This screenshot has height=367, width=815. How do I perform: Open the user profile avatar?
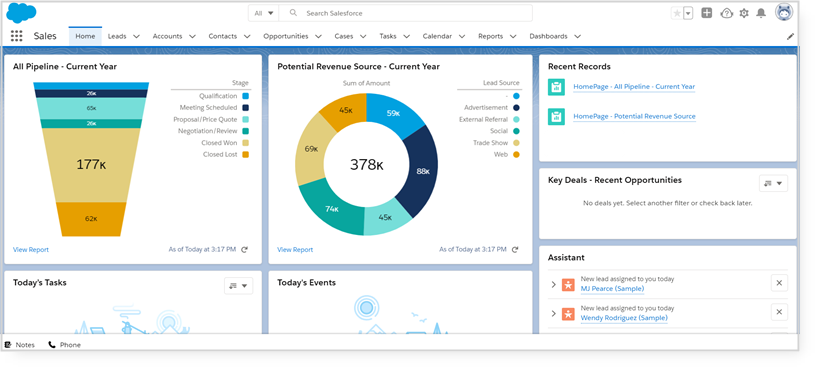coord(784,12)
